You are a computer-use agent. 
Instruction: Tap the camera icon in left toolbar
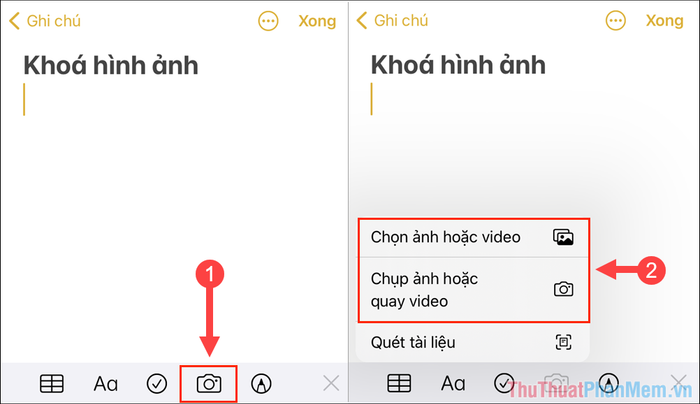point(208,384)
